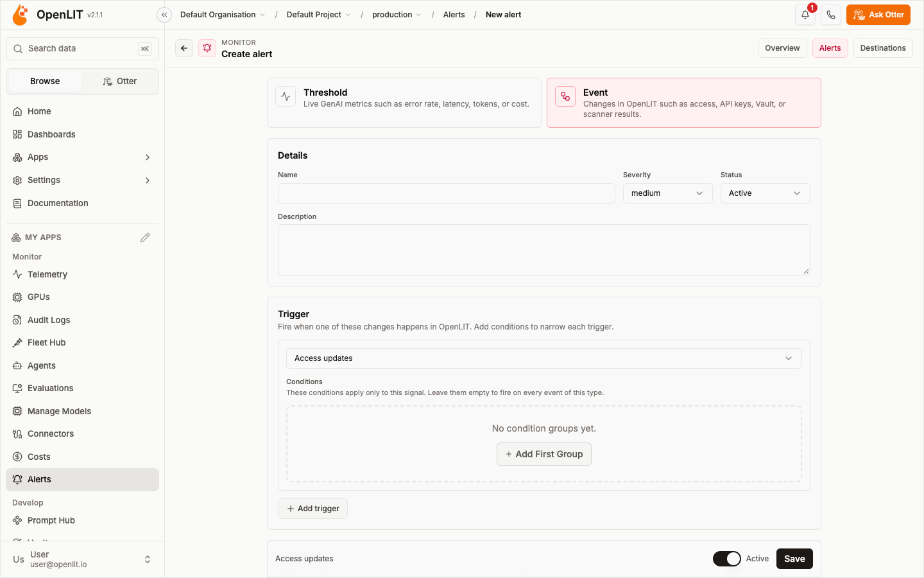This screenshot has height=578, width=924.
Task: Open the GPUs page
Action: click(82, 297)
